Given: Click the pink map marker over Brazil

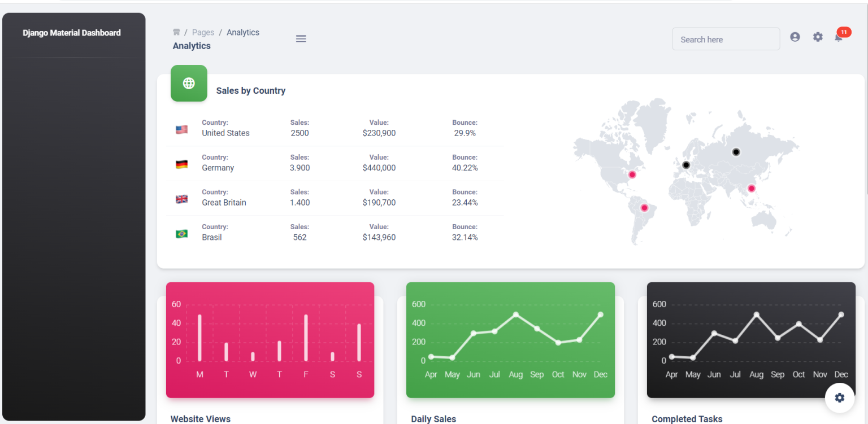Looking at the screenshot, I should pyautogui.click(x=644, y=208).
